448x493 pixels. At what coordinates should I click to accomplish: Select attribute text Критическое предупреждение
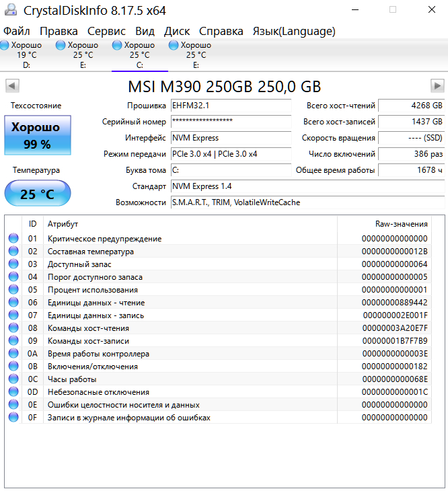pos(104,239)
